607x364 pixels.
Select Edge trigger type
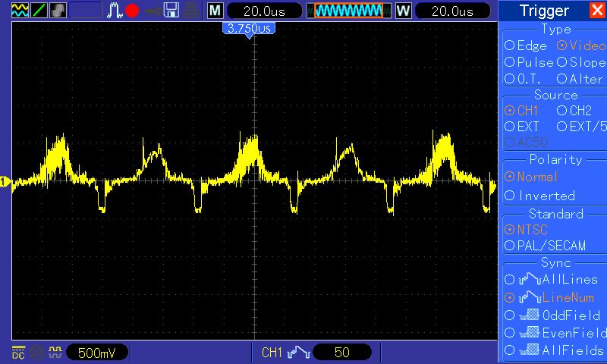click(525, 45)
